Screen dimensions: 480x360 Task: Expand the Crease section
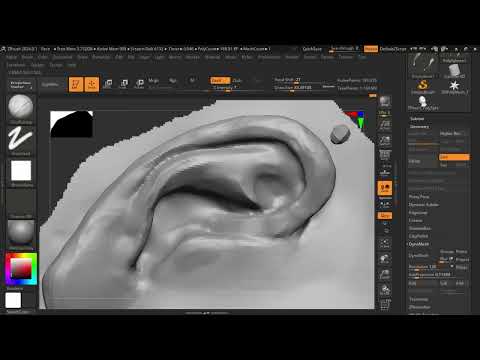pos(416,220)
